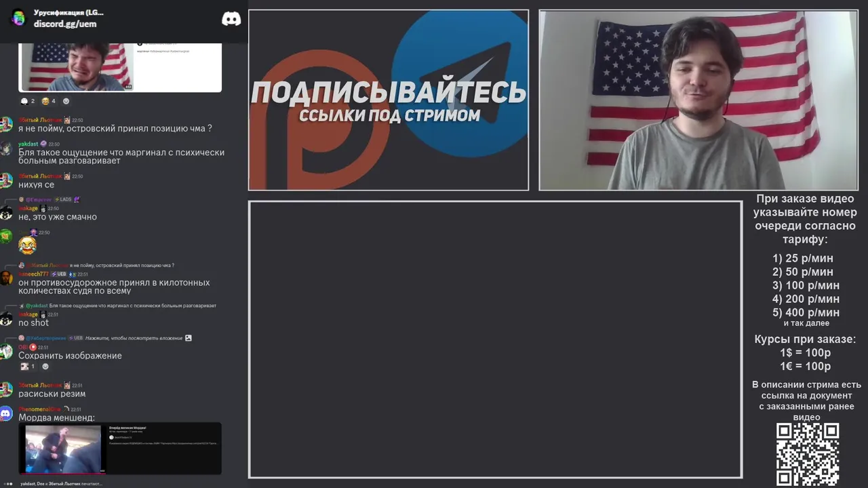Click the streamer webcam feed
This screenshot has width=868, height=488.
698,100
